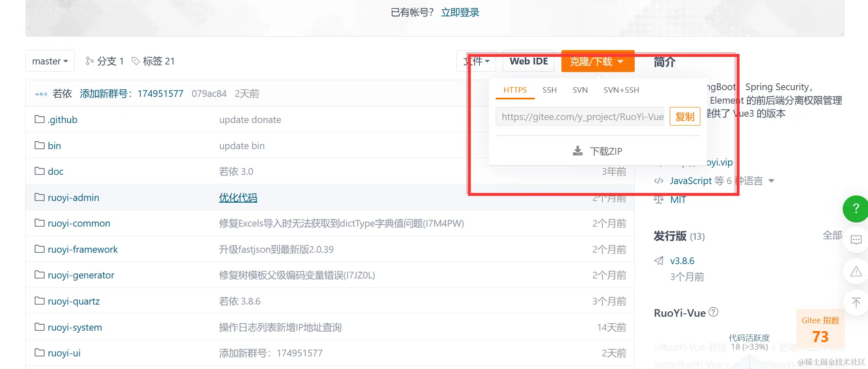The image size is (868, 369).
Task: Open the ruoyi-admin folder name
Action: [x=73, y=198]
